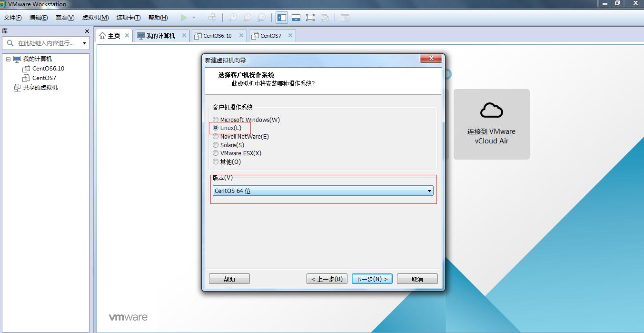Click the revert to snapshot toolbar icon
Viewport: 644px width, 333px height.
(247, 18)
